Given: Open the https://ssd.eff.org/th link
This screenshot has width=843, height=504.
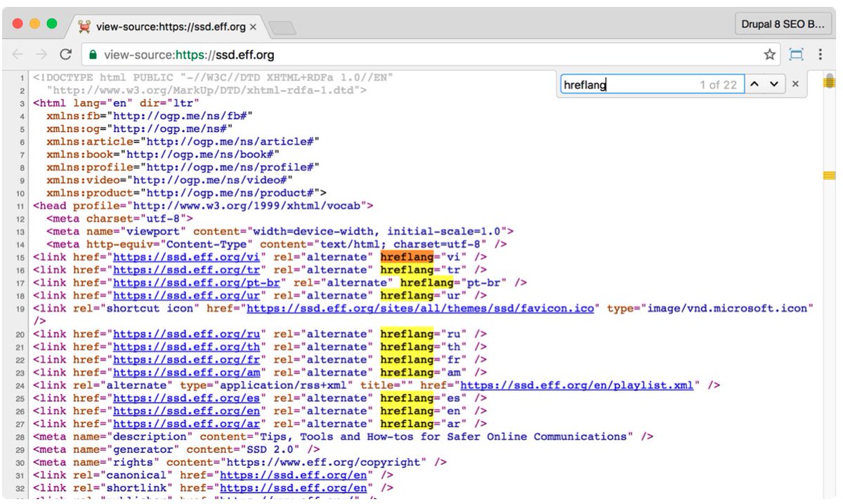Looking at the screenshot, I should coord(186,347).
